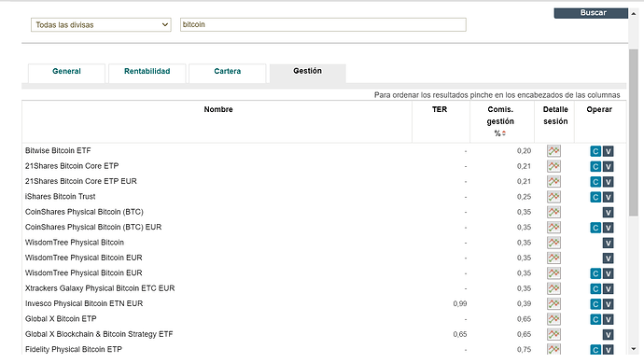644x363 pixels.
Task: Click buy (C) icon for Xtrackers Galaxy Physical Bitcoin ETC EUR
Action: click(595, 289)
